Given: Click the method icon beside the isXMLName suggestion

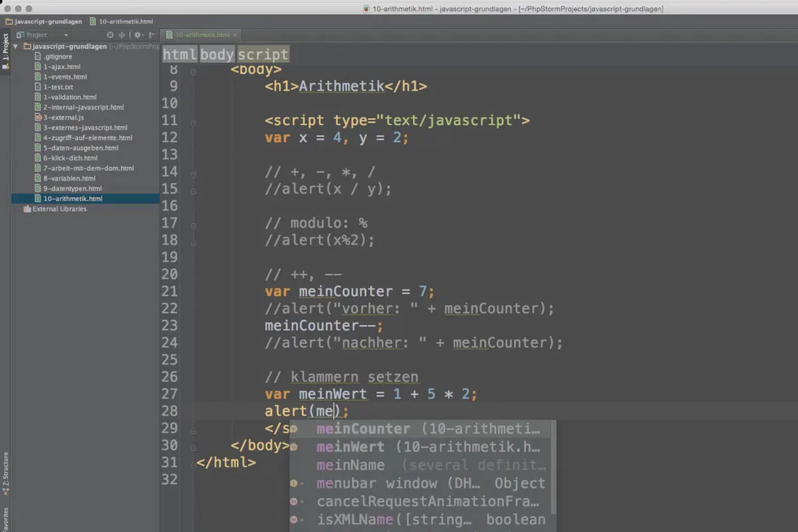Looking at the screenshot, I should click(x=294, y=519).
